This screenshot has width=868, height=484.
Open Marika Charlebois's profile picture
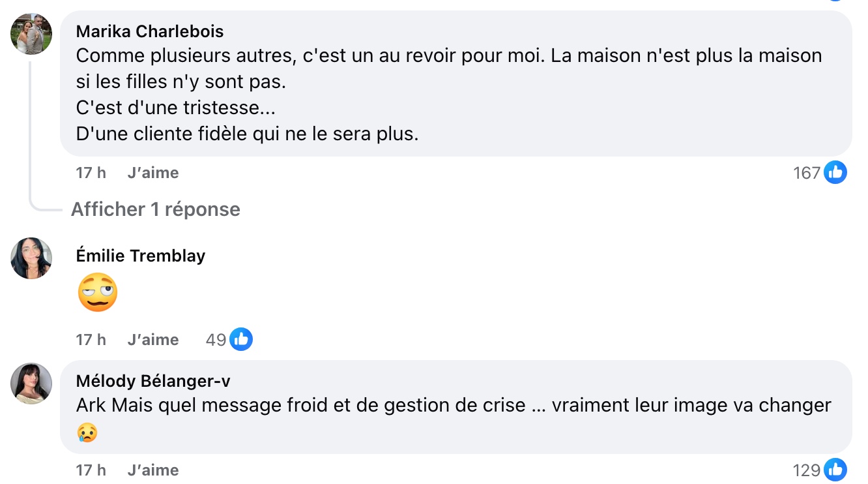31,34
